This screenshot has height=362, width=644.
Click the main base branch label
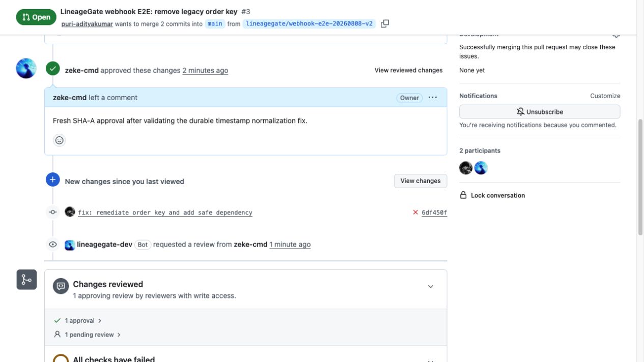click(215, 23)
